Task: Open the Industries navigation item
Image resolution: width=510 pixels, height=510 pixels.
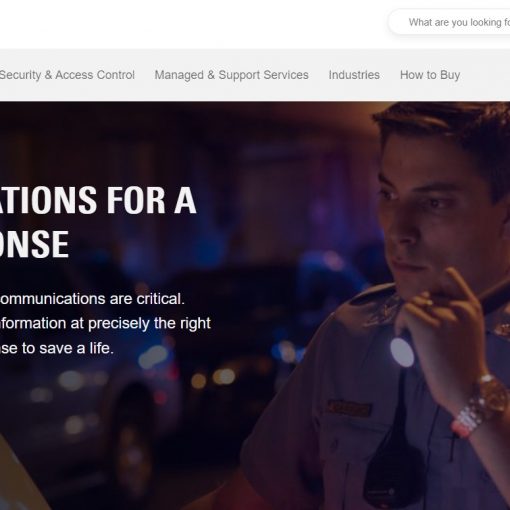Action: point(354,75)
